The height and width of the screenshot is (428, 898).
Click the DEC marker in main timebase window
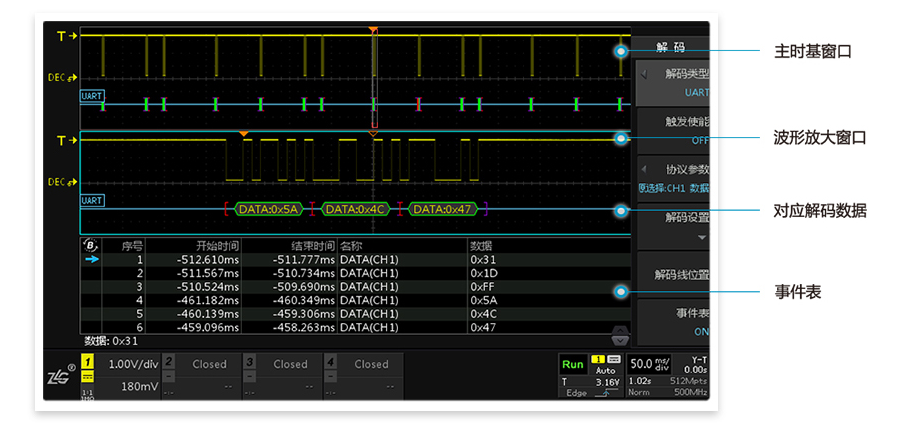(x=63, y=77)
